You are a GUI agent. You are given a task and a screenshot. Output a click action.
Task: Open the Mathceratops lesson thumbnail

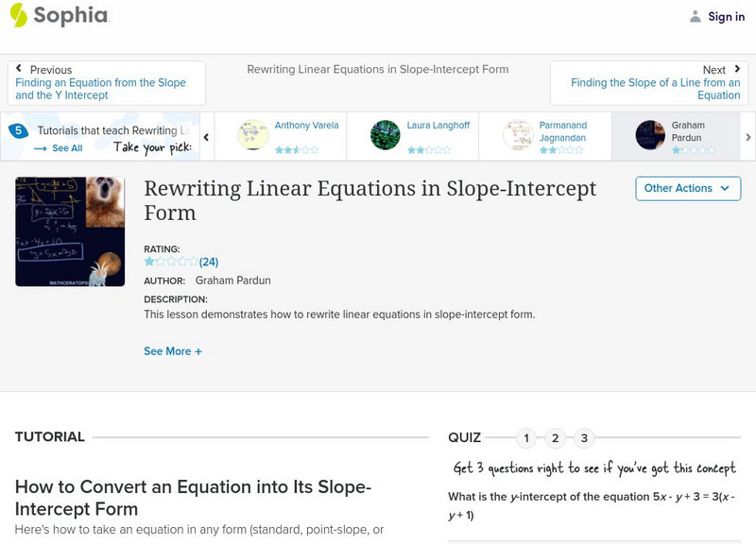[70, 231]
